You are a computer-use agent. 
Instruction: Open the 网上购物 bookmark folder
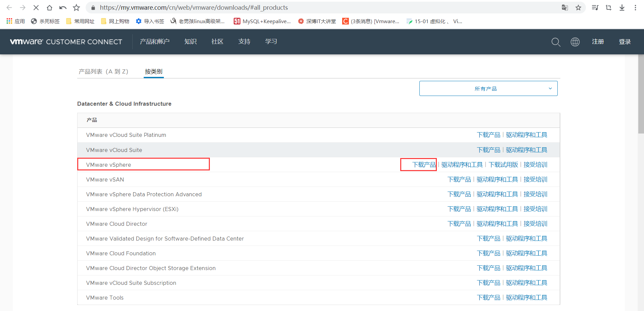(x=115, y=21)
